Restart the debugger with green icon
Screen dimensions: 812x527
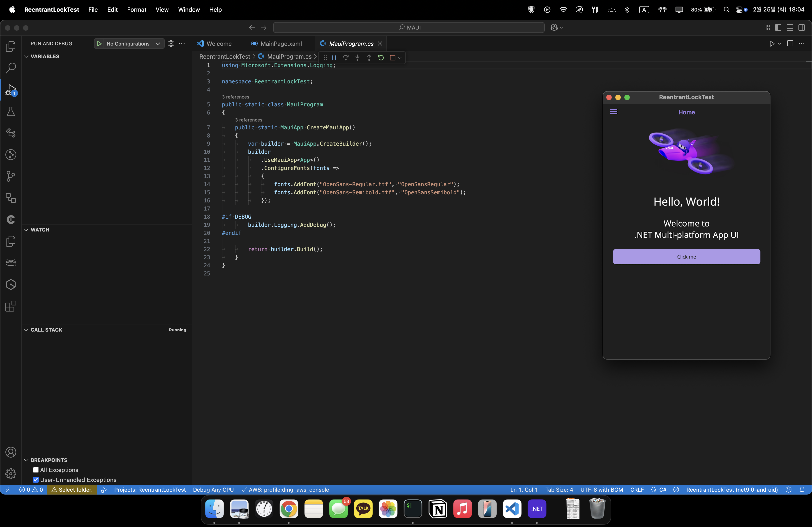pyautogui.click(x=381, y=58)
